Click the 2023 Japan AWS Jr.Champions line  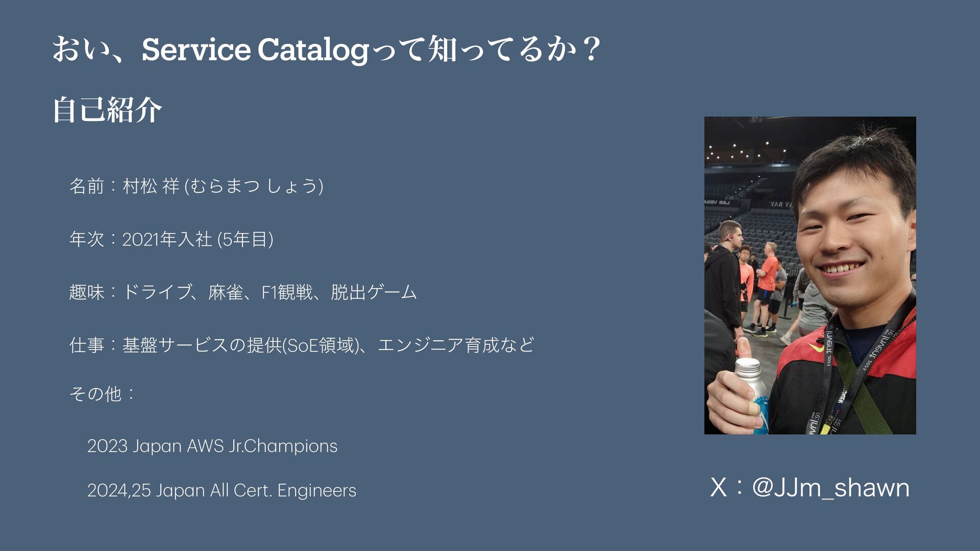click(x=212, y=446)
